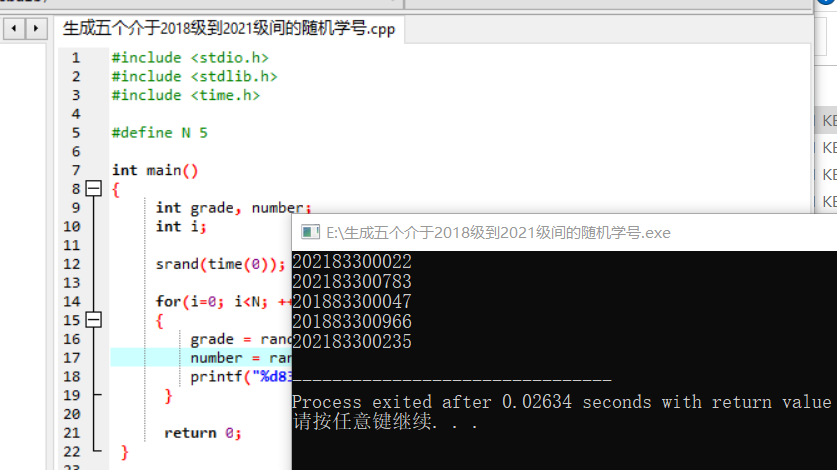Click console output 201883300966
This screenshot has height=470, width=837.
[352, 322]
